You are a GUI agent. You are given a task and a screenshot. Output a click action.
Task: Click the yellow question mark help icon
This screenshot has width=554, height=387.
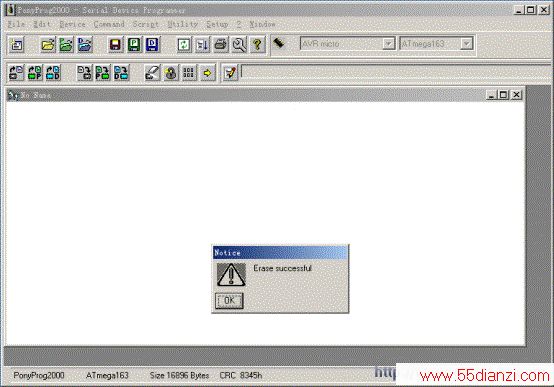[x=257, y=45]
